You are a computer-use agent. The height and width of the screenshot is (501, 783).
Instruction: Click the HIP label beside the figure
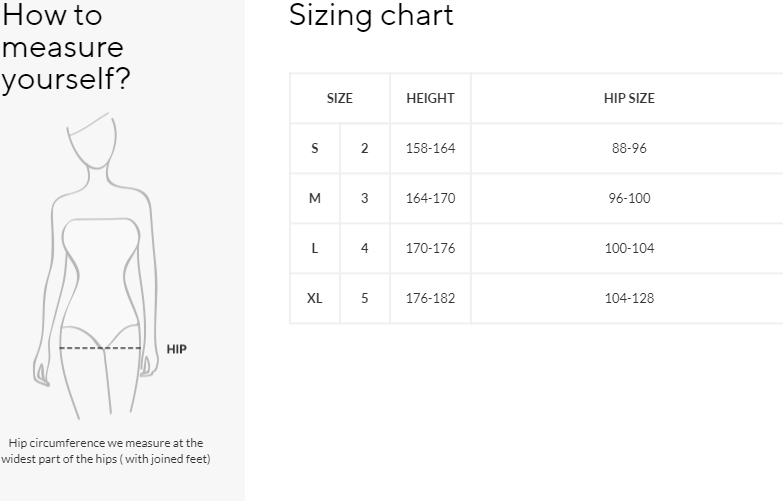click(x=176, y=349)
